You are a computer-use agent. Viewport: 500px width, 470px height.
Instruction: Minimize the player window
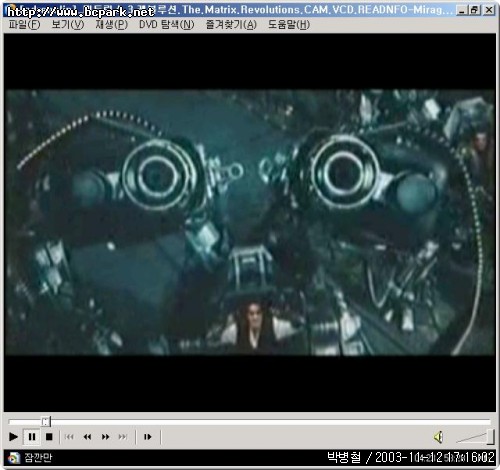coord(461,10)
